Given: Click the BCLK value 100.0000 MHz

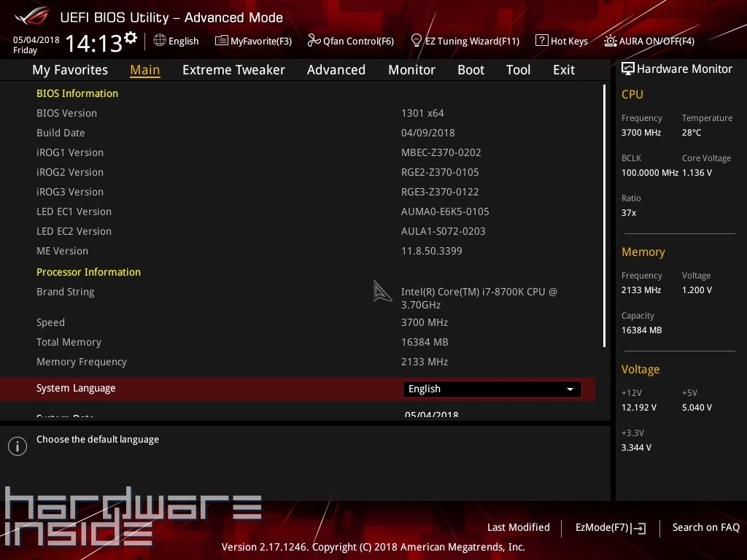Looking at the screenshot, I should point(650,173).
